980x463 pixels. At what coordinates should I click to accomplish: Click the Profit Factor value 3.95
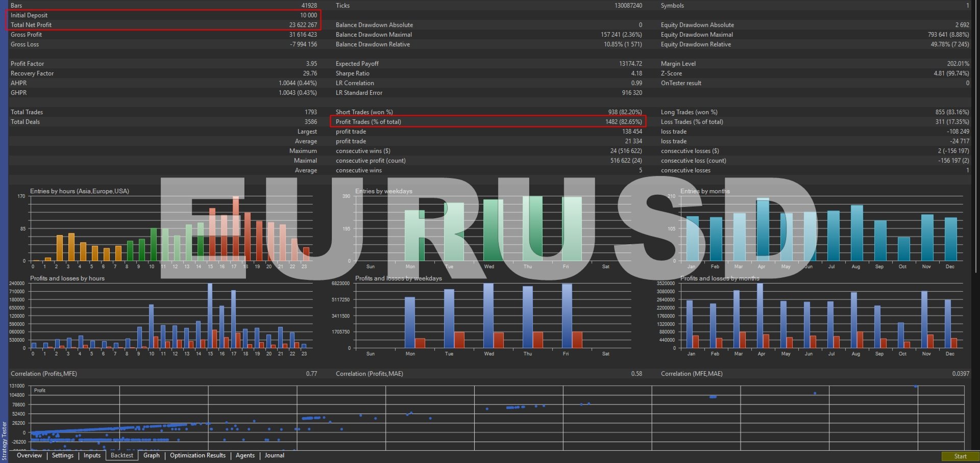pyautogui.click(x=311, y=64)
